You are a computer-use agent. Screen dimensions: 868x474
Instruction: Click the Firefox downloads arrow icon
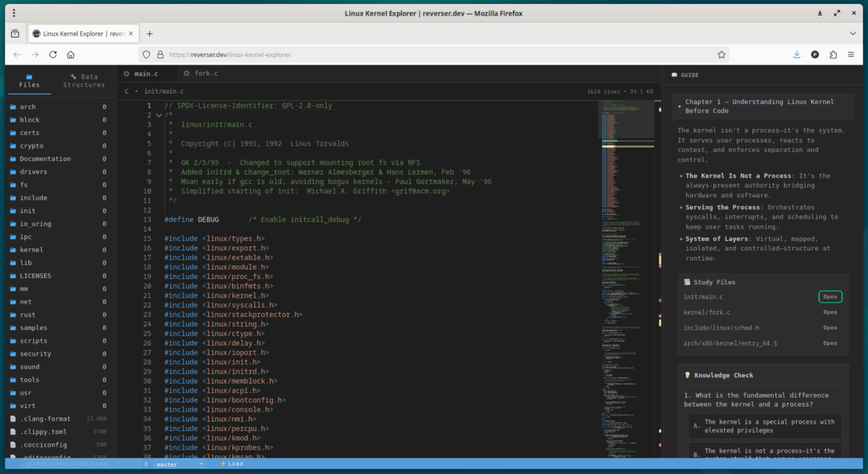(796, 54)
